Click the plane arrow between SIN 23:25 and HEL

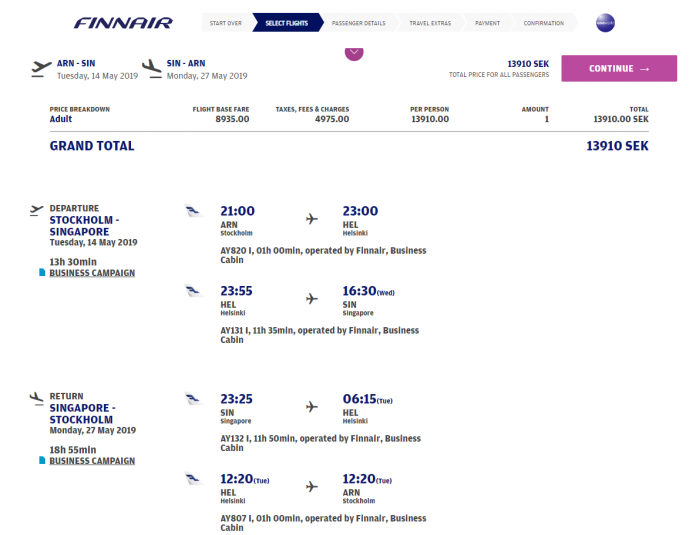pyautogui.click(x=312, y=407)
